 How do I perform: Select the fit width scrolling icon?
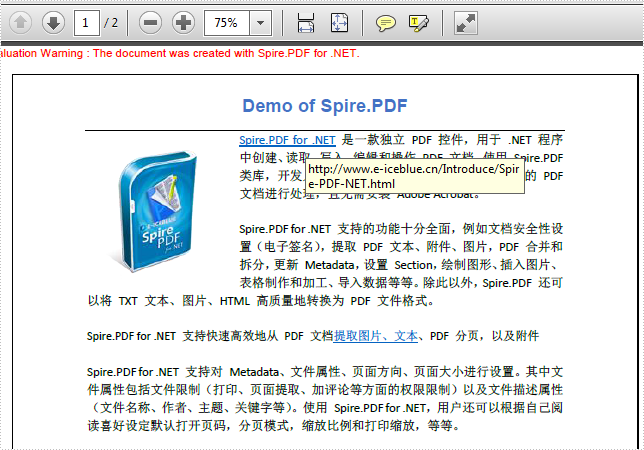click(306, 22)
